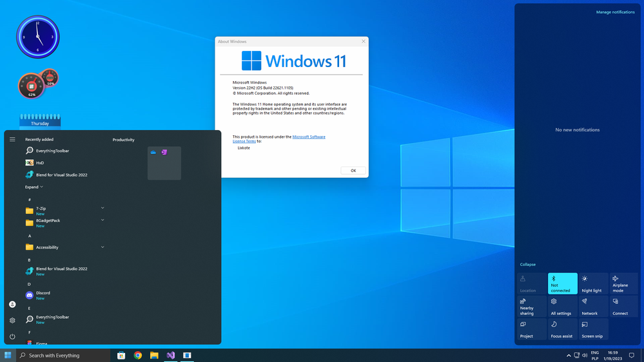Click the Start menu power icon
644x362 pixels.
[x=12, y=336]
